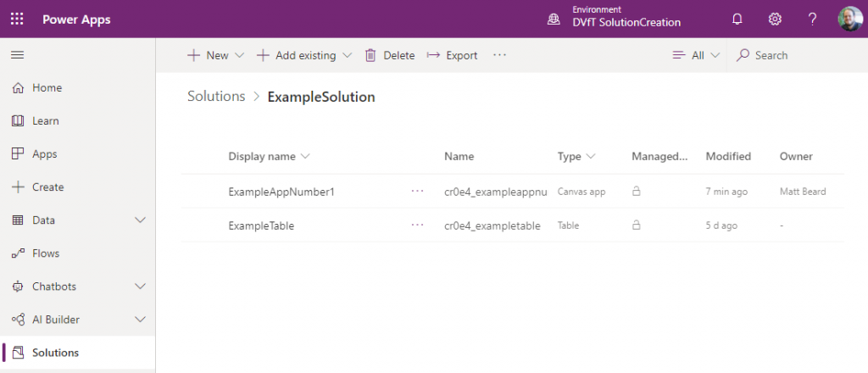The height and width of the screenshot is (373, 868).
Task: Open ExampleAppNumber1 canvas app
Action: click(x=281, y=192)
